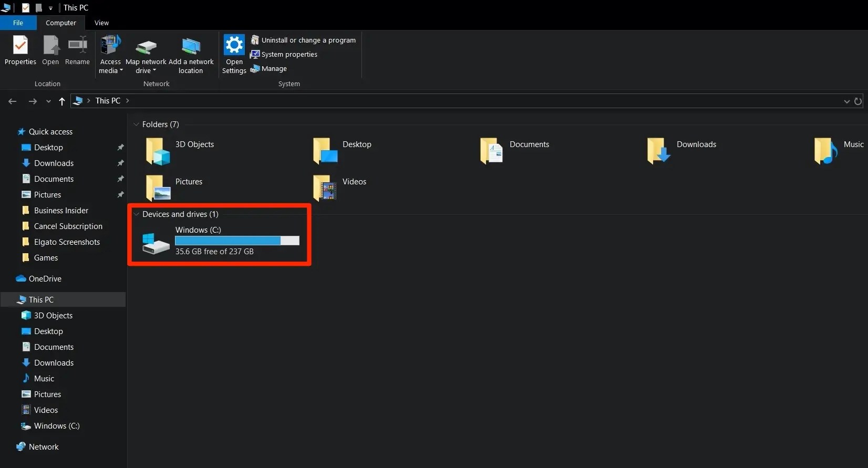This screenshot has width=868, height=468.
Task: Open Pictures under This PC sidebar
Action: pos(47,394)
